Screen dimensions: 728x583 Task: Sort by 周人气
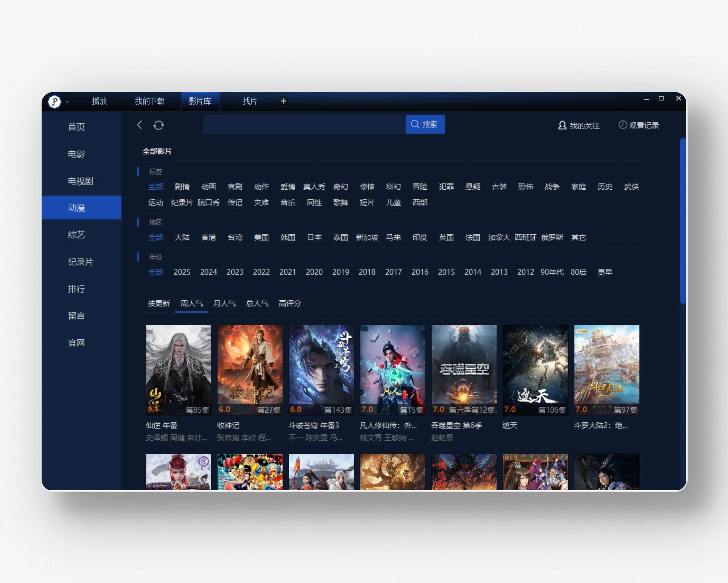(x=191, y=303)
